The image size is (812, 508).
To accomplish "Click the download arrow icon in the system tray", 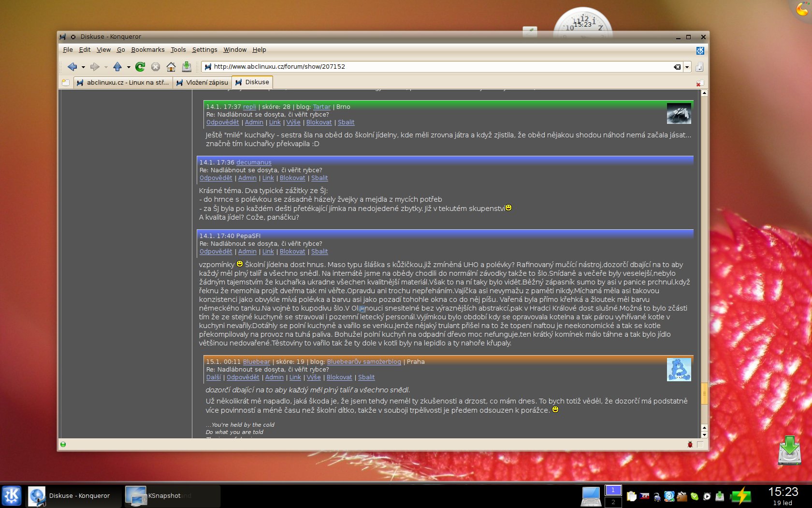I will (720, 496).
